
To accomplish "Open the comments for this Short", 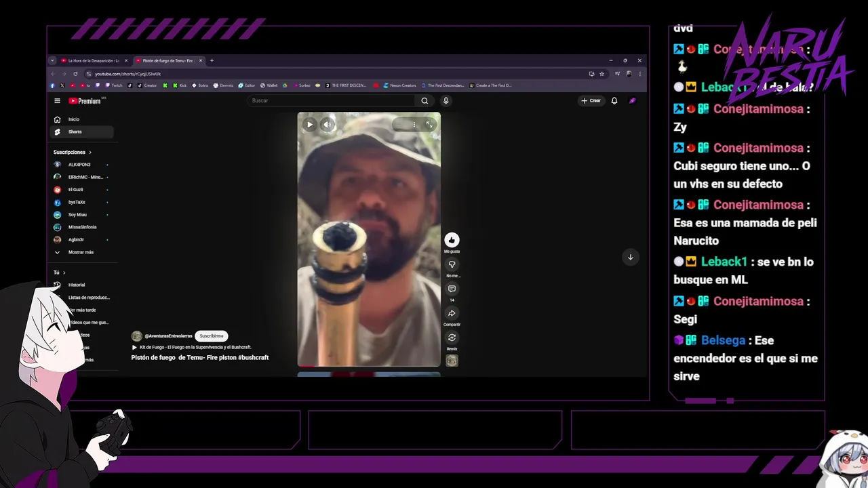I will pos(452,289).
